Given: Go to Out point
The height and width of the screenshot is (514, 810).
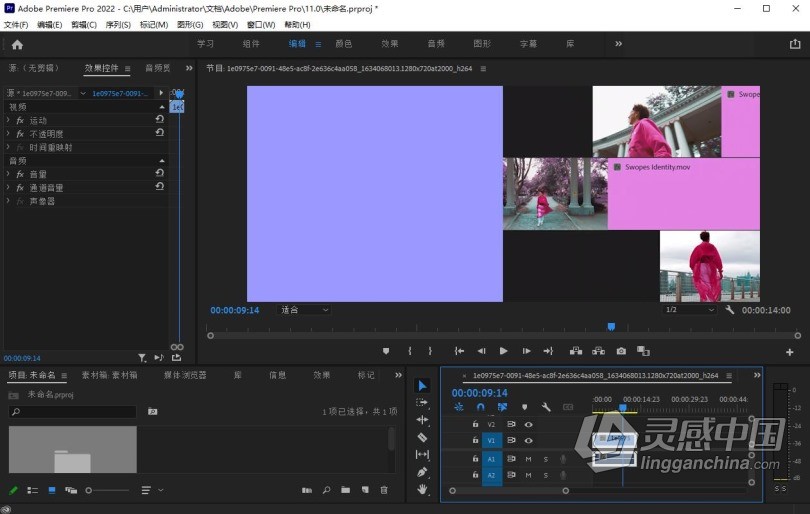Looking at the screenshot, I should (548, 351).
